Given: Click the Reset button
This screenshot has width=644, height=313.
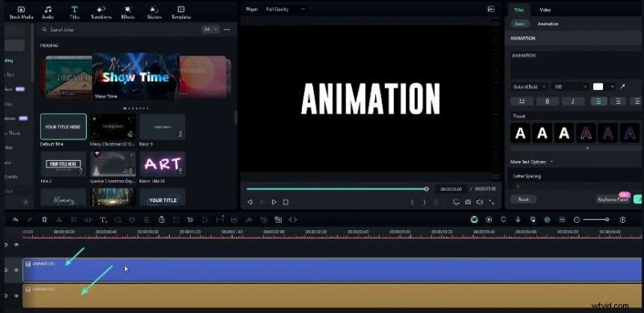Looking at the screenshot, I should coord(522,200).
